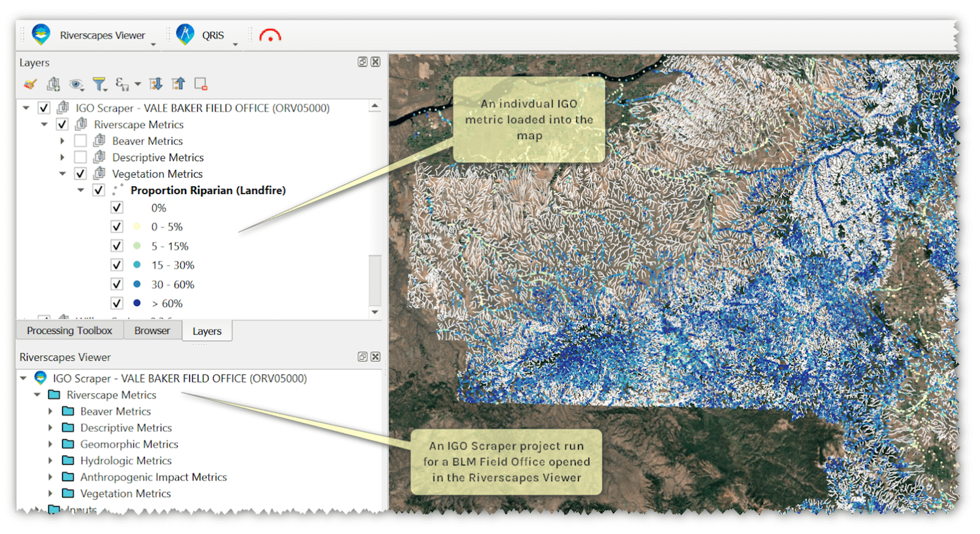Image resolution: width=980 pixels, height=534 pixels.
Task: Select the 30 - 60% legend label
Action: coord(173,284)
